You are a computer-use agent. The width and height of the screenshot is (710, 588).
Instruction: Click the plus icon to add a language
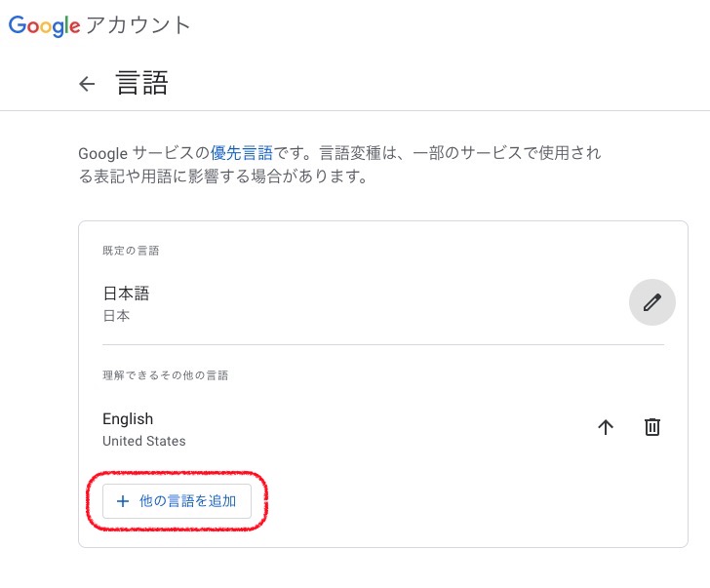(123, 501)
